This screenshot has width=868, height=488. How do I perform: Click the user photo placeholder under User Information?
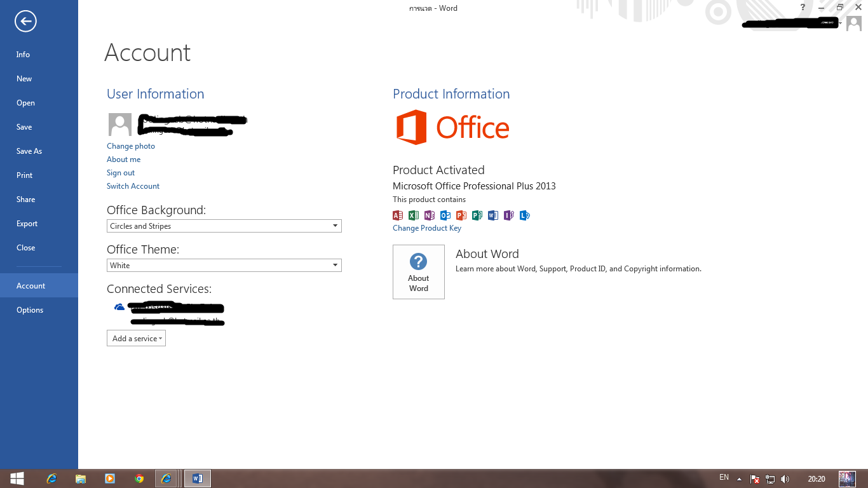[x=120, y=125]
